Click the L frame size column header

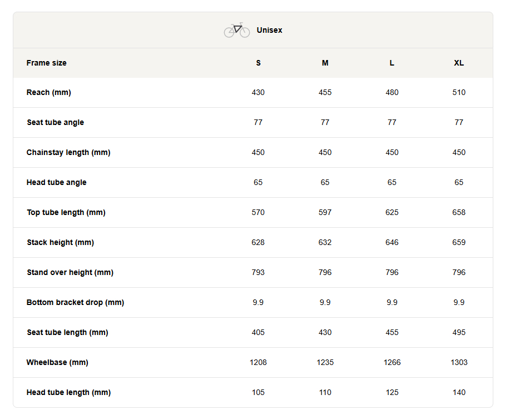tap(392, 63)
